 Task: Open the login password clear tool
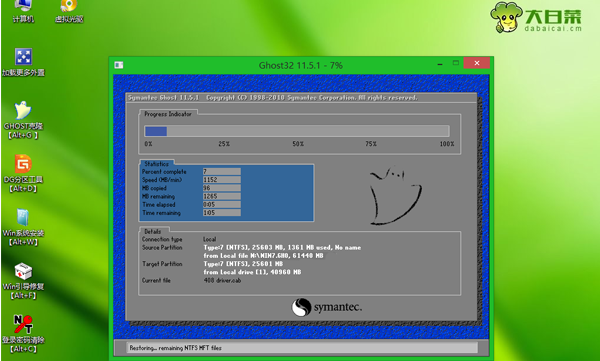(23, 334)
